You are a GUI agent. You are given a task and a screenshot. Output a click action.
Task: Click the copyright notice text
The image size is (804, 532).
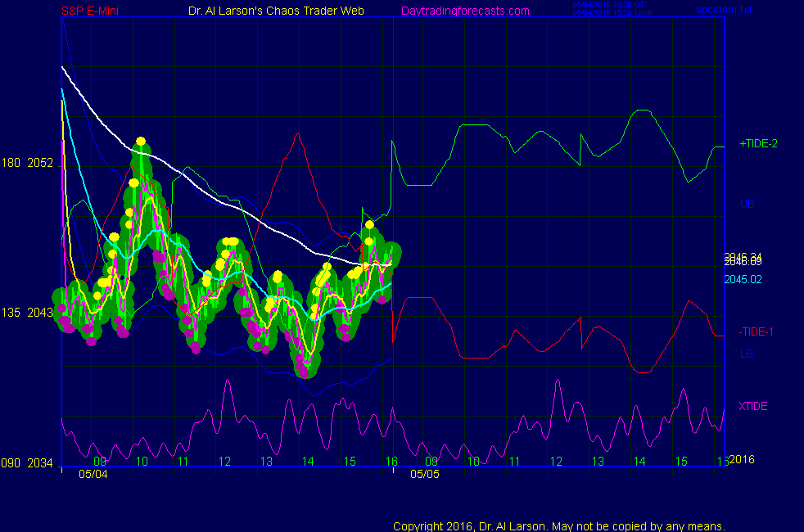pyautogui.click(x=559, y=526)
